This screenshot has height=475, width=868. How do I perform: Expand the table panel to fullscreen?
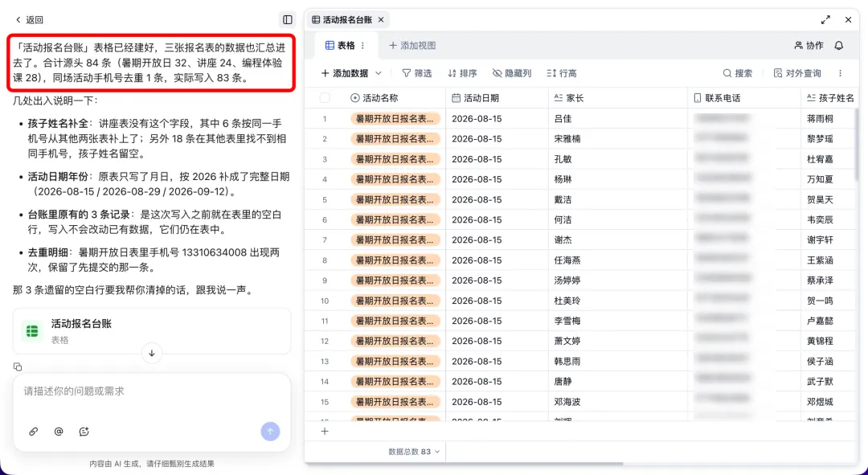coord(825,20)
